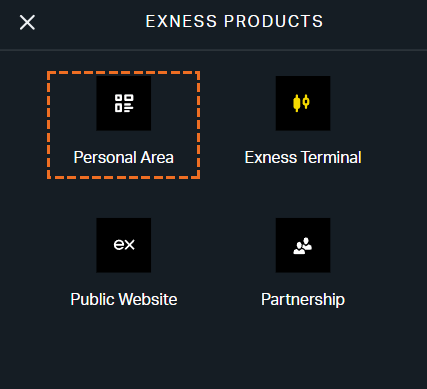Click the Partnership text label
Screen dimensions: 427x389
[x=303, y=299]
